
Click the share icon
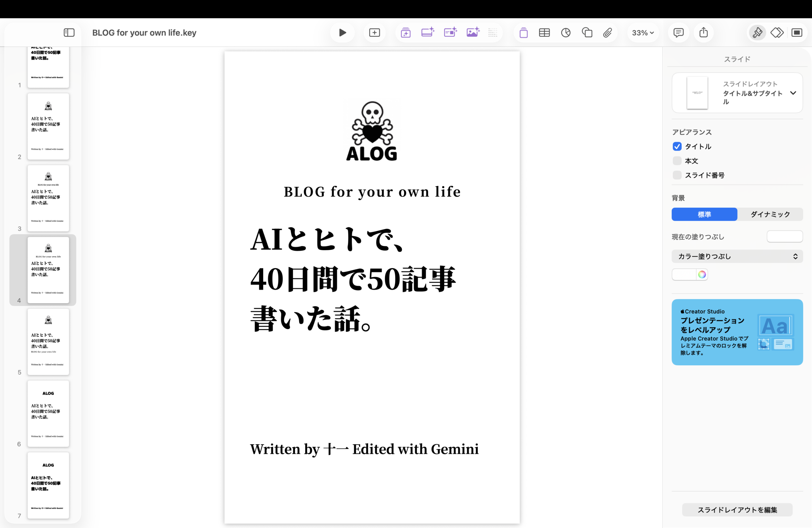point(704,33)
